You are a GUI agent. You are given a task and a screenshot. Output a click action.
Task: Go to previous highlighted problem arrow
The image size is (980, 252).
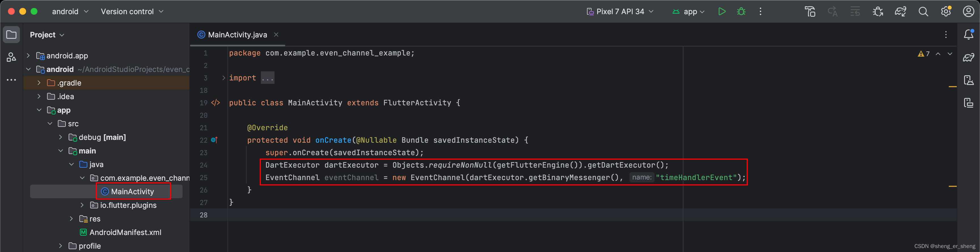point(938,54)
